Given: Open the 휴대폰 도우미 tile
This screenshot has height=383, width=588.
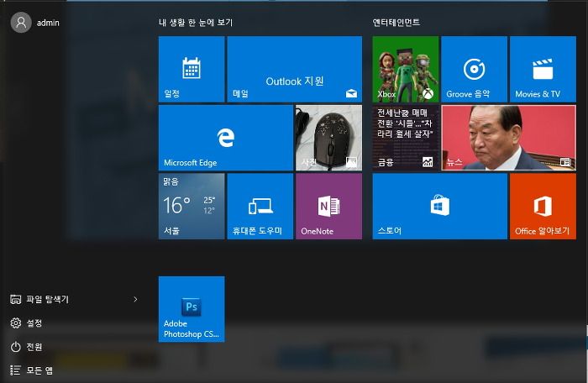Looking at the screenshot, I should (260, 206).
